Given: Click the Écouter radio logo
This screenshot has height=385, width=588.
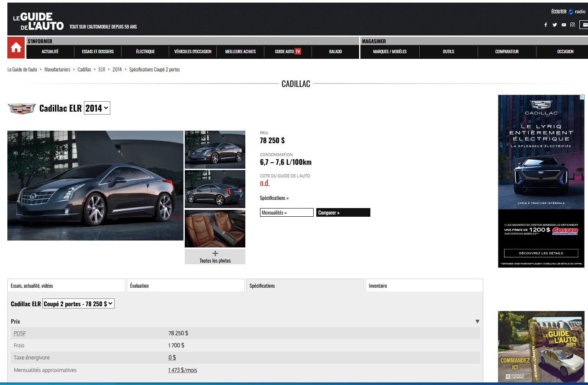Looking at the screenshot, I should point(568,12).
